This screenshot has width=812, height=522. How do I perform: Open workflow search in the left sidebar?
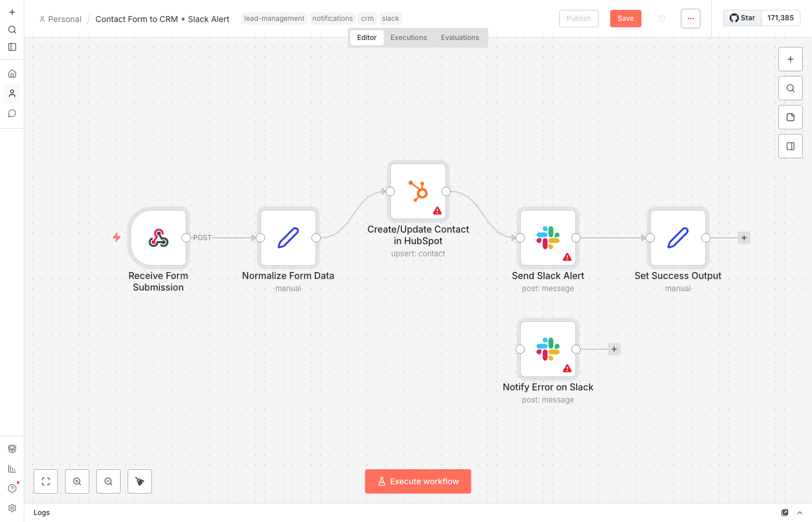(12, 30)
